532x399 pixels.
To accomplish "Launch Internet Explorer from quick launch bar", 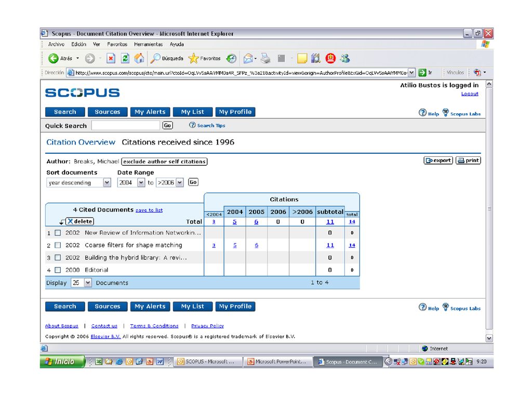I will 119,362.
